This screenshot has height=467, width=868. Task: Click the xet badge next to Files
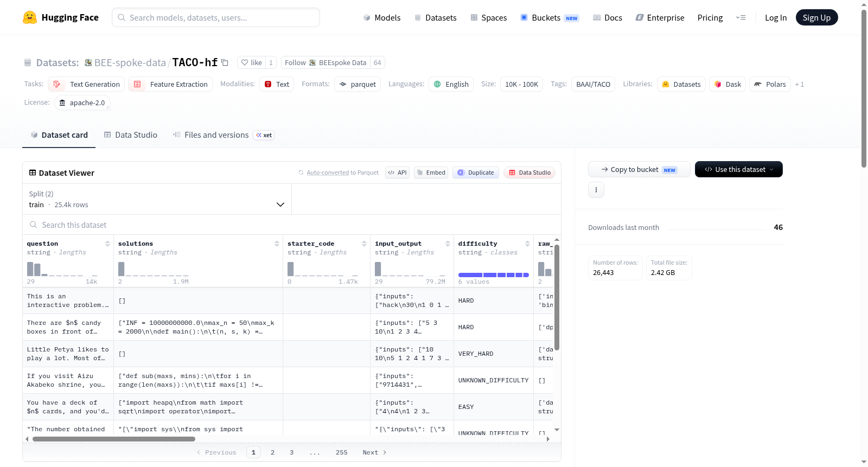point(264,135)
